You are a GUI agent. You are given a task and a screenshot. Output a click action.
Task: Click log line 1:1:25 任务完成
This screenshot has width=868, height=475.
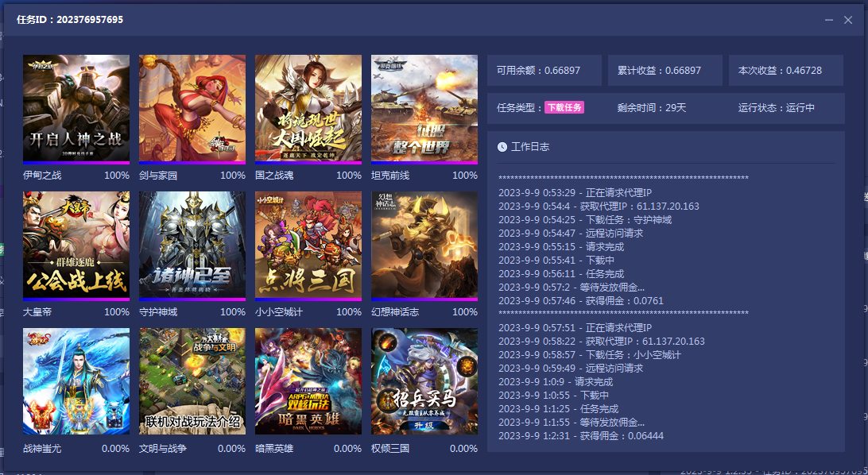tap(559, 408)
